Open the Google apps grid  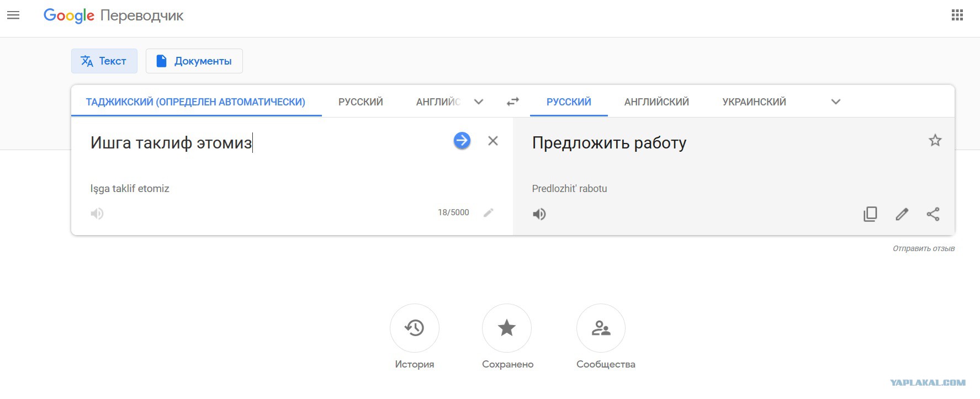pyautogui.click(x=957, y=15)
